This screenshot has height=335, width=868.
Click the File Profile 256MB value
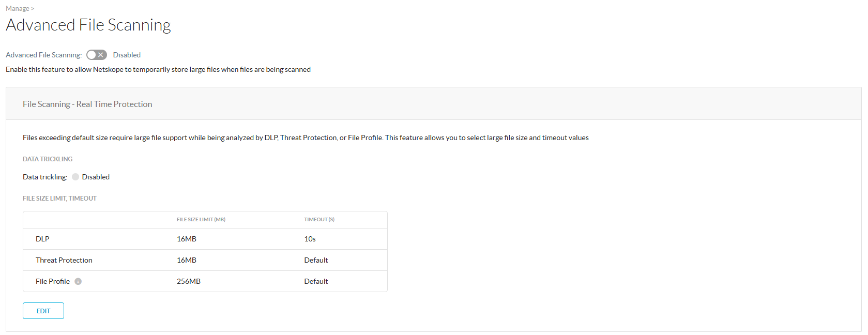pos(188,281)
